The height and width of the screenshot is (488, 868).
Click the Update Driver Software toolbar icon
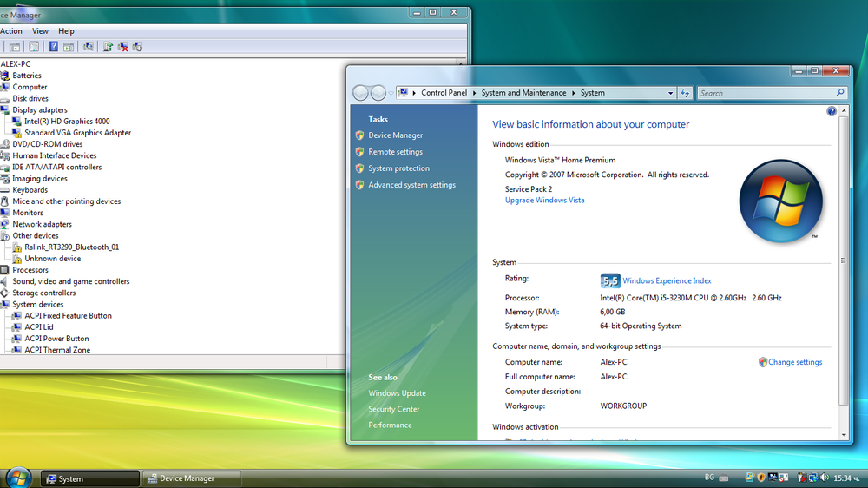pos(108,47)
